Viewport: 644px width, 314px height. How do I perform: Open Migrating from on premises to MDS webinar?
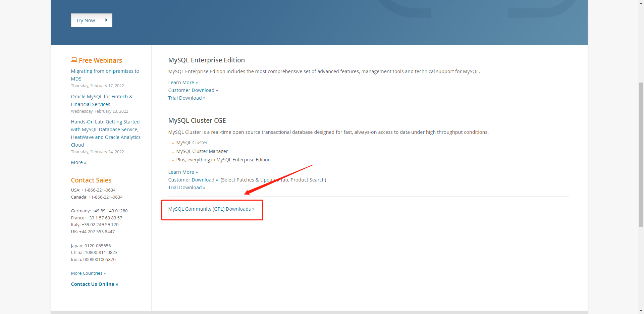[105, 75]
